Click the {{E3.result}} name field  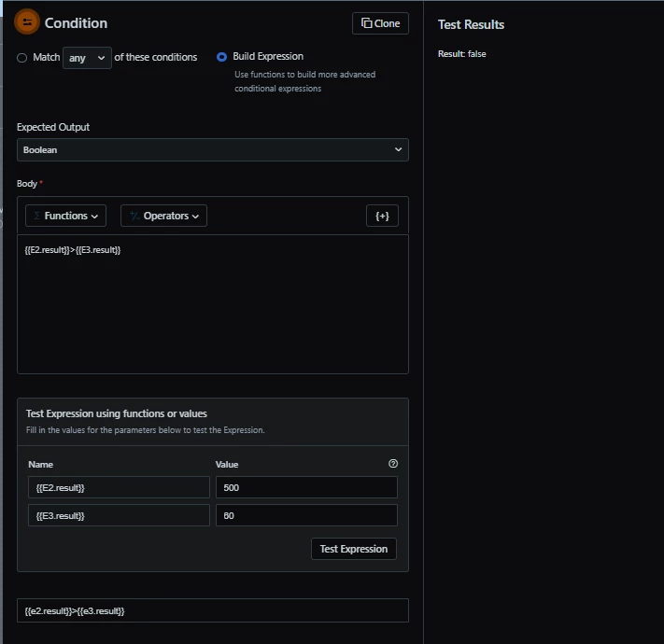[119, 515]
